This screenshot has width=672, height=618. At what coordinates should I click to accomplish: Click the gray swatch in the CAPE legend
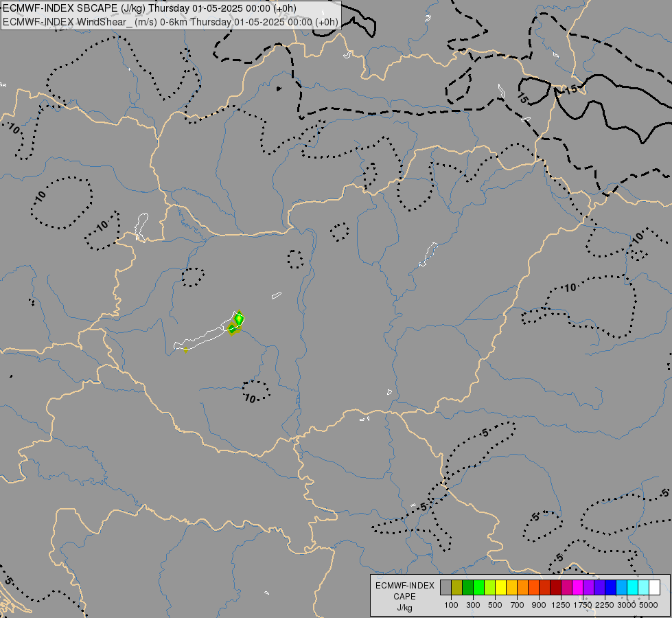[x=445, y=588]
